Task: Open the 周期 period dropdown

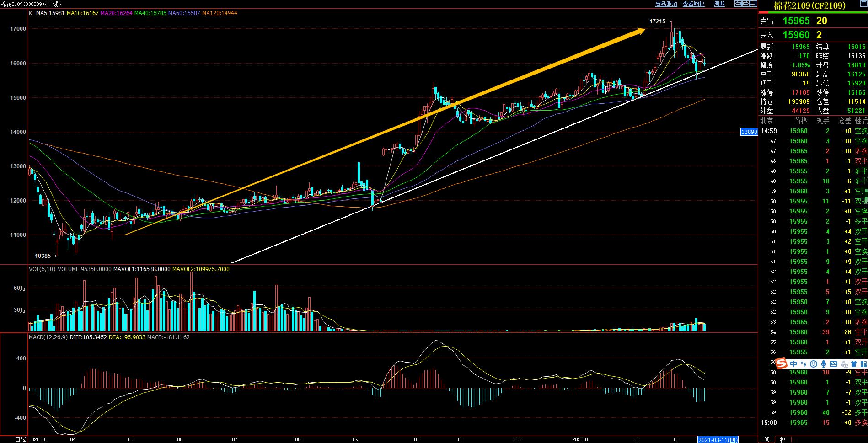Action: [719, 4]
